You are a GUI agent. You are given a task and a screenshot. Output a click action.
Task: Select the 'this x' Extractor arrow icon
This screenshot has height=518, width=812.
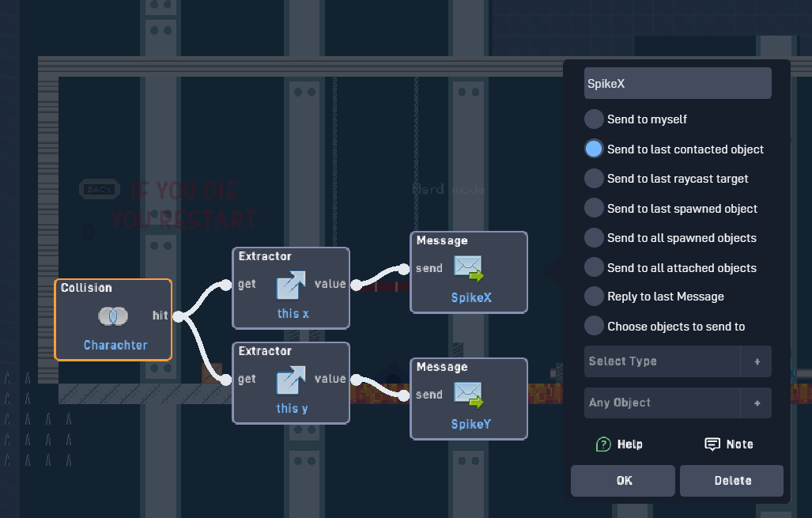(x=291, y=285)
